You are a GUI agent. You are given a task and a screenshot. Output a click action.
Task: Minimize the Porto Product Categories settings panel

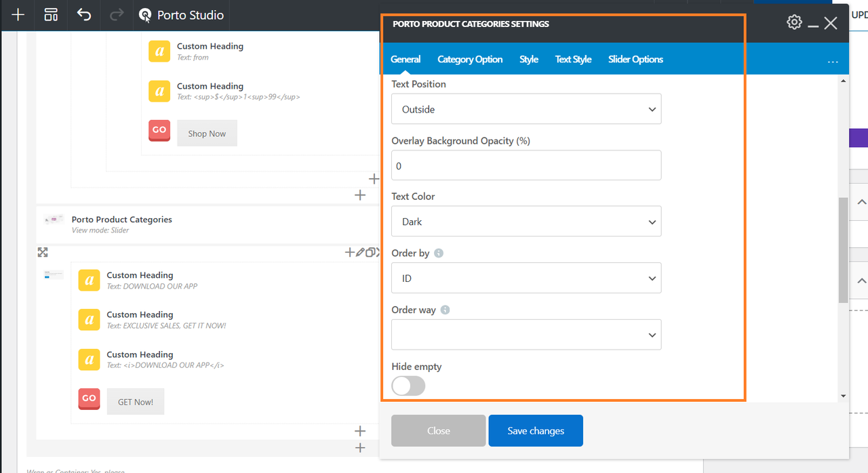[x=813, y=26]
